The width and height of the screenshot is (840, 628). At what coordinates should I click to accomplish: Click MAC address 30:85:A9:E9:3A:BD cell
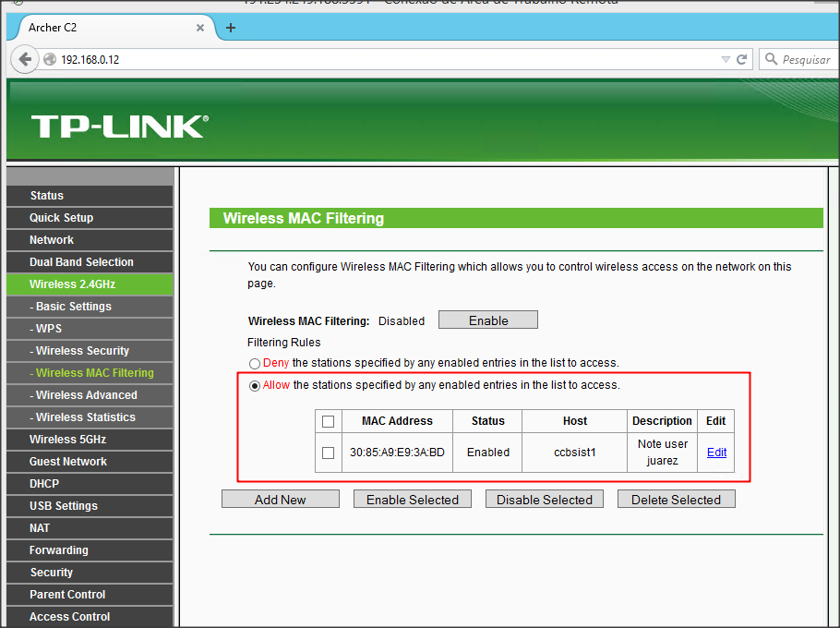(397, 453)
